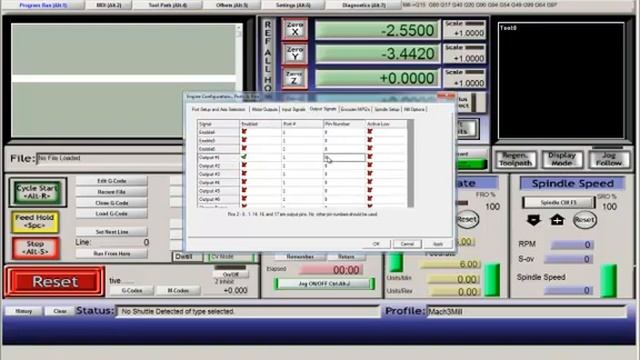Toggle Active Low for the Output #6 row
Image resolution: width=640 pixels, height=360 pixels.
click(x=370, y=199)
